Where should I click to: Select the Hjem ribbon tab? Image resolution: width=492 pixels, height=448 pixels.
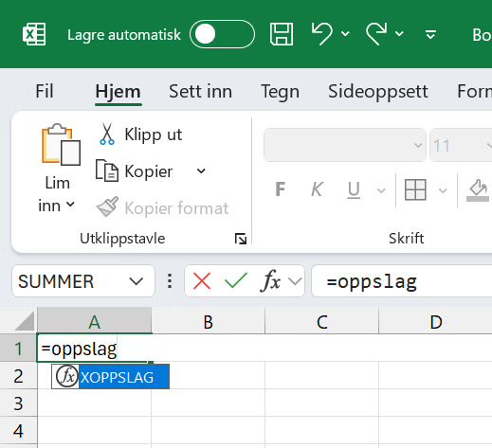click(118, 92)
